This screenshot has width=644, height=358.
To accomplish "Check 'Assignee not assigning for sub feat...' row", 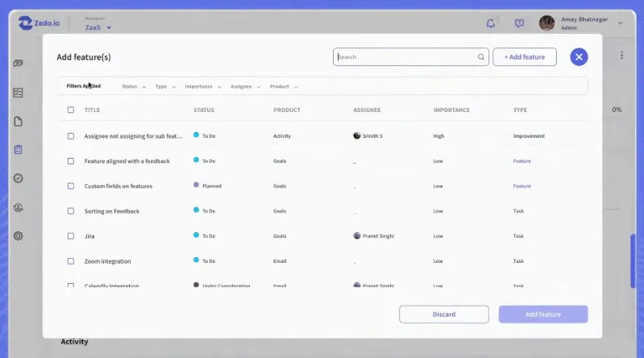I will coord(71,136).
